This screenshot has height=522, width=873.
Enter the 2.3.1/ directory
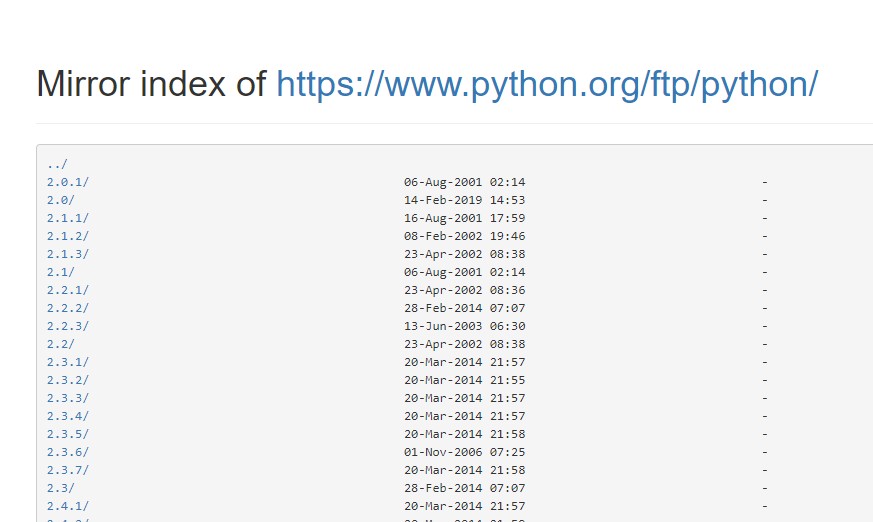click(68, 362)
